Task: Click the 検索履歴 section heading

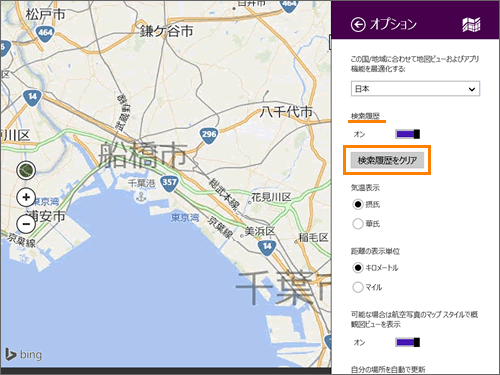Action: [365, 116]
